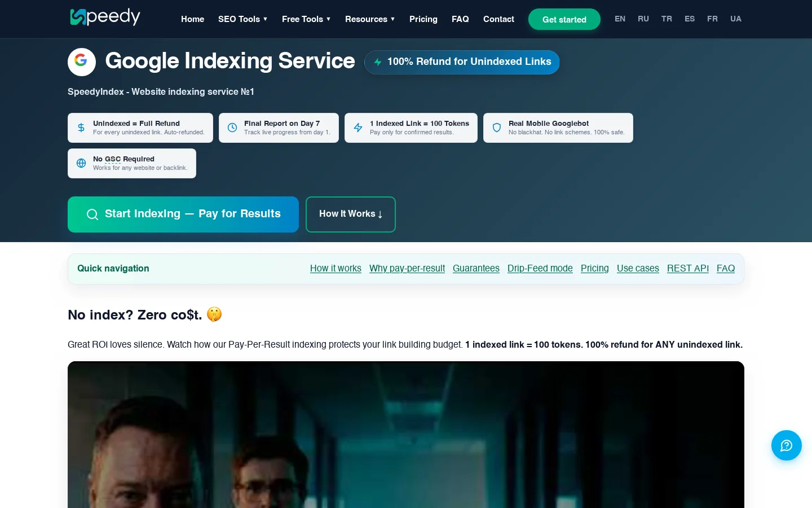This screenshot has width=812, height=508.
Task: Switch language to RU
Action: (643, 19)
